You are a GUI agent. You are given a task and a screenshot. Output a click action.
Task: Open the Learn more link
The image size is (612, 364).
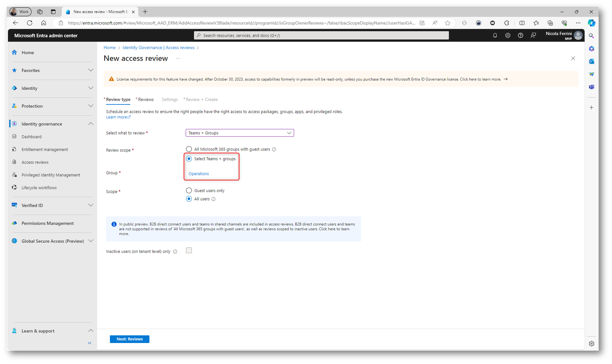click(x=118, y=117)
